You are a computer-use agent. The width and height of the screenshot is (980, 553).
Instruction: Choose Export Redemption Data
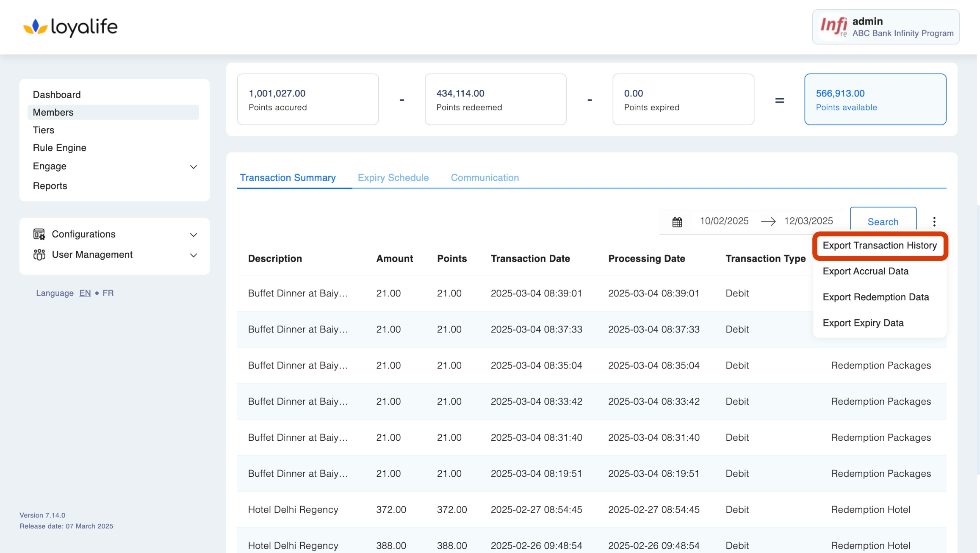[x=875, y=297]
